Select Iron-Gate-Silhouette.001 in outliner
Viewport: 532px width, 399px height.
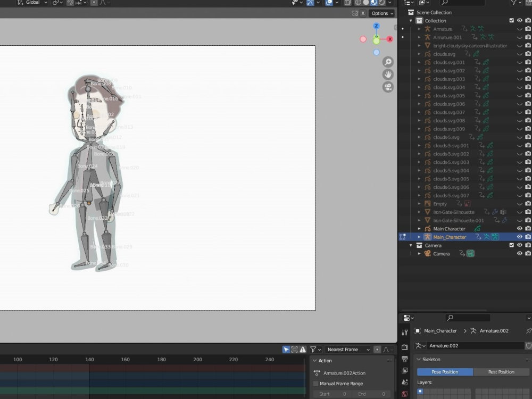point(459,221)
